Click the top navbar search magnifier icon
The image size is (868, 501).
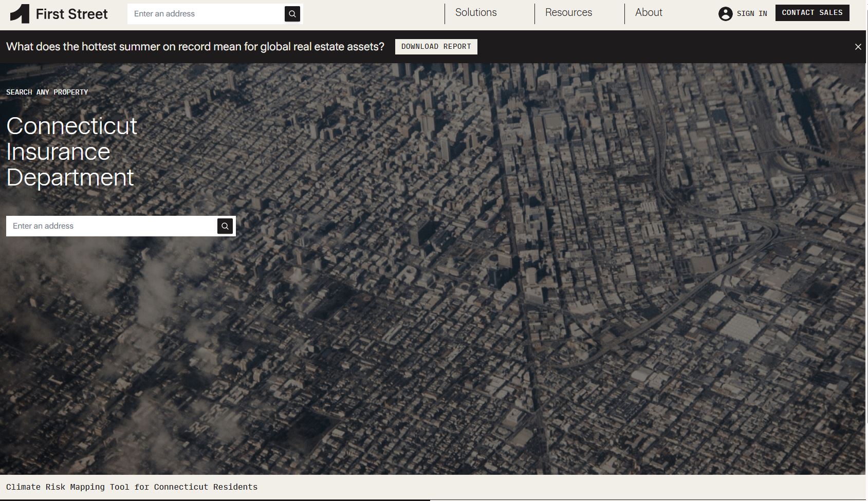point(292,14)
